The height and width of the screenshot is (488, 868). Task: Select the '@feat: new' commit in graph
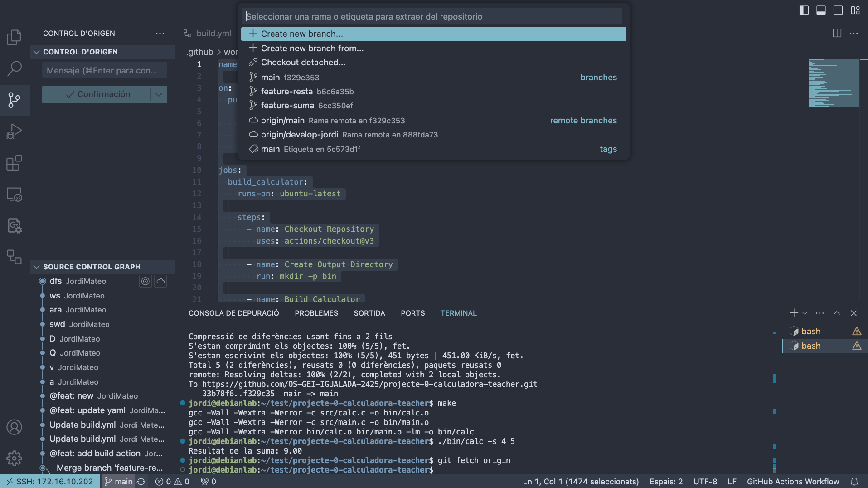click(102, 396)
